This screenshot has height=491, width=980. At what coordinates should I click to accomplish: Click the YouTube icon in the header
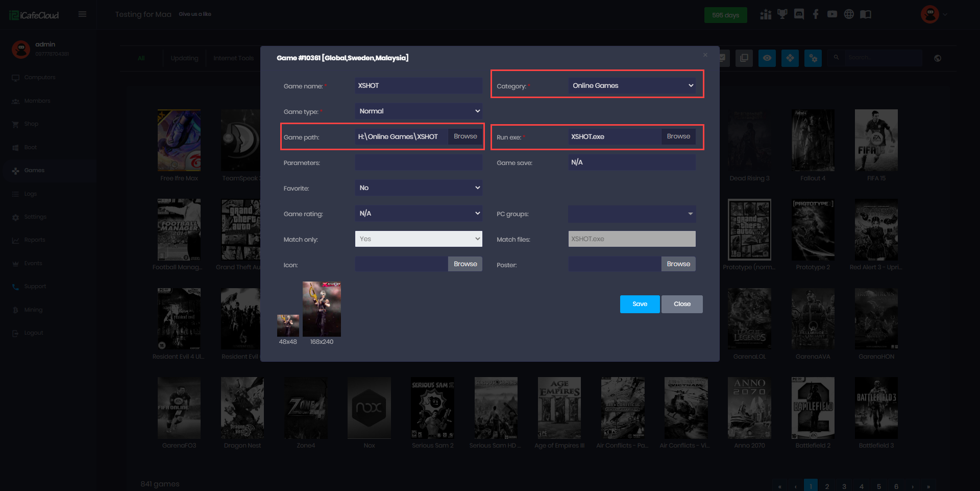tap(832, 14)
